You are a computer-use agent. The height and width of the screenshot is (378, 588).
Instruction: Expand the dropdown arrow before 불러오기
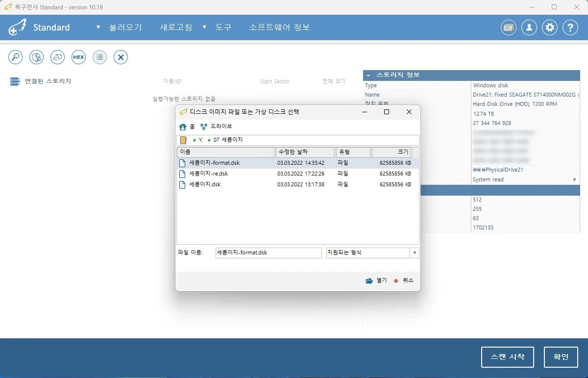point(98,27)
